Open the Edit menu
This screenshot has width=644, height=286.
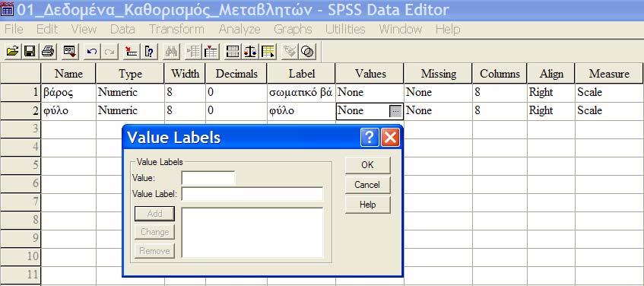tap(47, 29)
